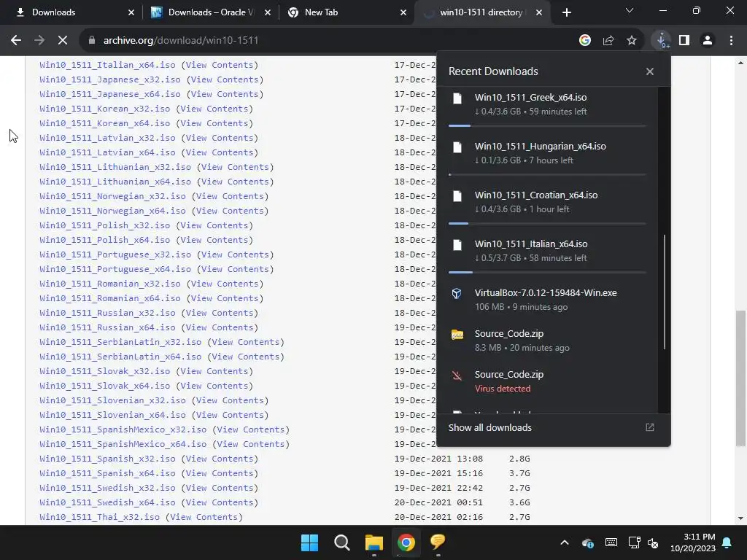Click file icon of Win10_1511_Croatian_x64.iso

click(x=457, y=196)
